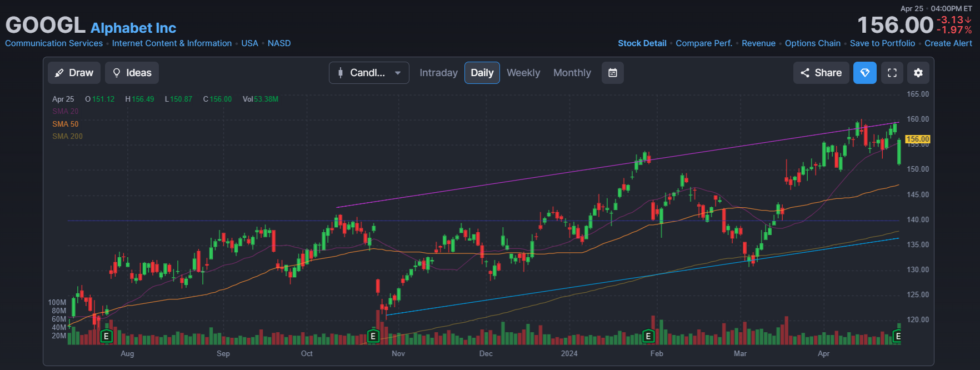Click the NASD exchange link
Screen dimensions: 980x370
pyautogui.click(x=279, y=43)
